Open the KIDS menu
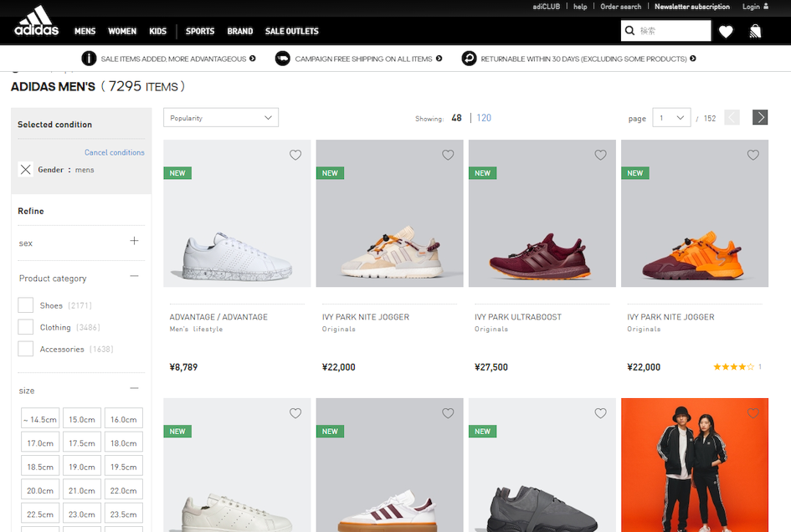This screenshot has height=532, width=791. (x=158, y=31)
